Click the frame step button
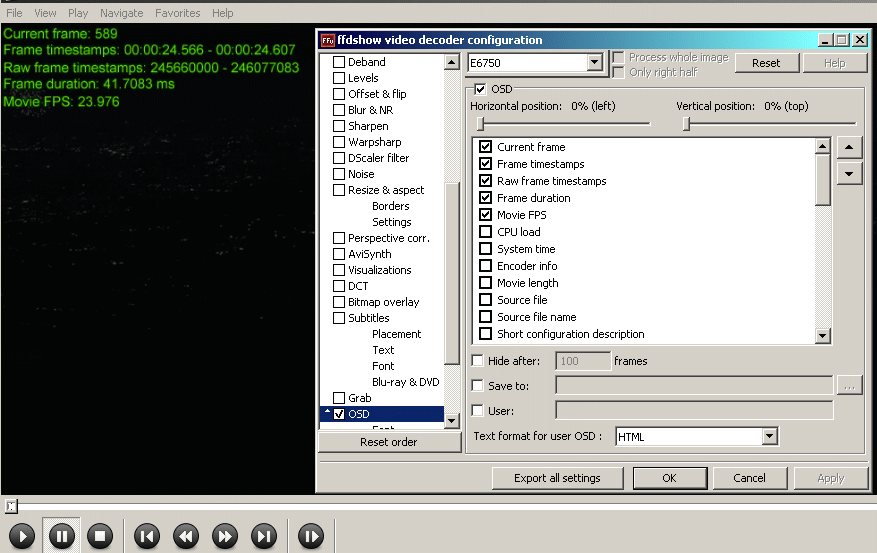Image resolution: width=877 pixels, height=553 pixels. tap(311, 537)
